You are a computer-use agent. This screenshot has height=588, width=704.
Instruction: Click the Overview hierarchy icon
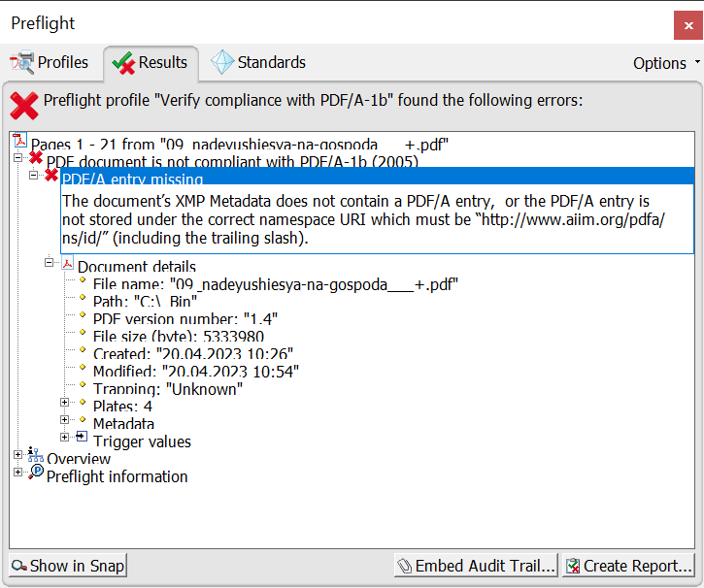point(36,454)
